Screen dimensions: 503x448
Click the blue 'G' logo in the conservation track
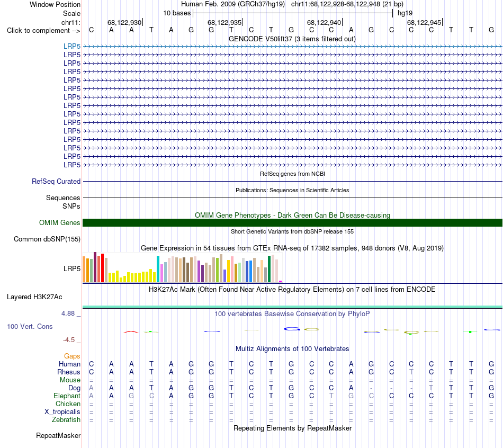[292, 329]
